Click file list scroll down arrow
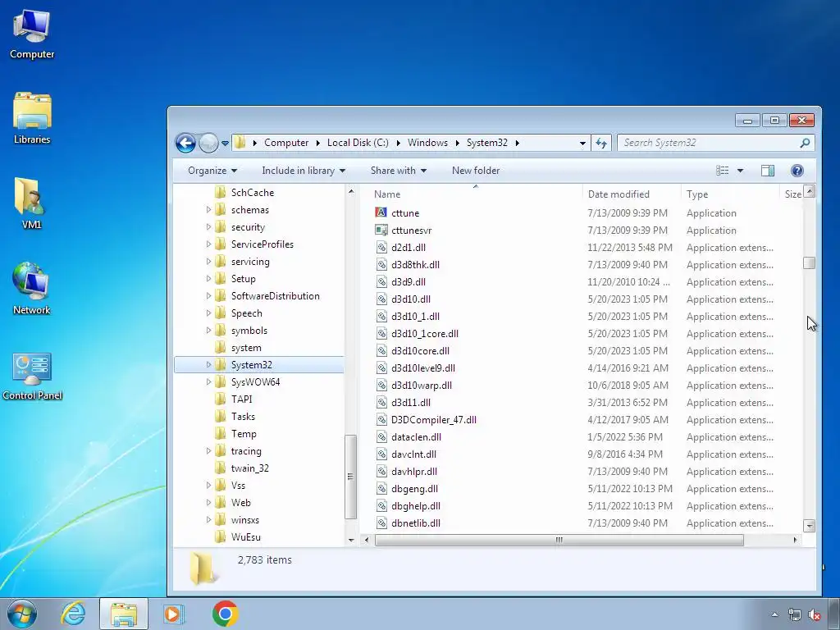 coord(809,526)
